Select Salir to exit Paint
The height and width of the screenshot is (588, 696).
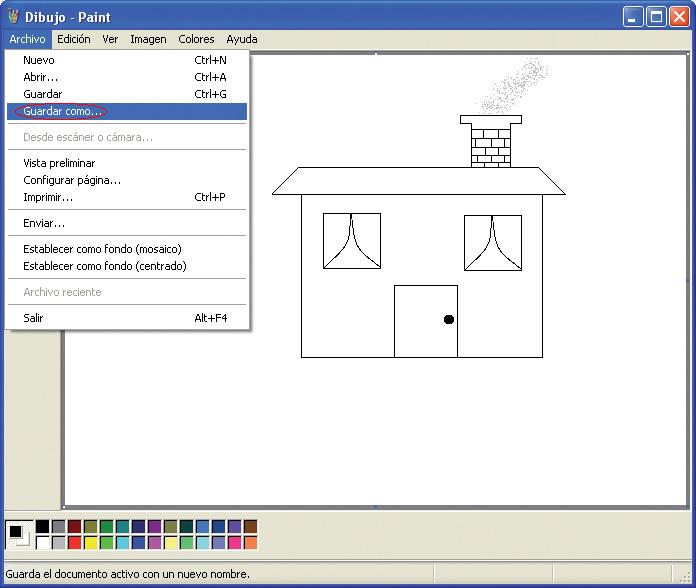(127, 318)
